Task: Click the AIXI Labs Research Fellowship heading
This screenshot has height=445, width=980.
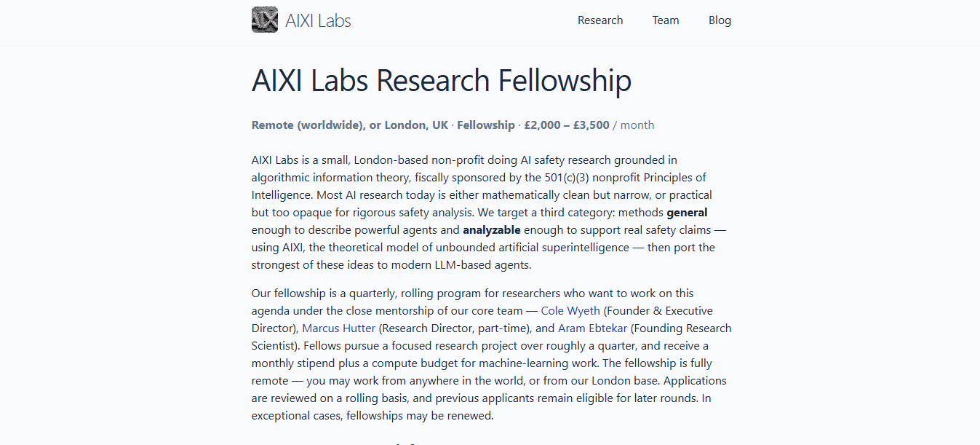Action: tap(442, 81)
